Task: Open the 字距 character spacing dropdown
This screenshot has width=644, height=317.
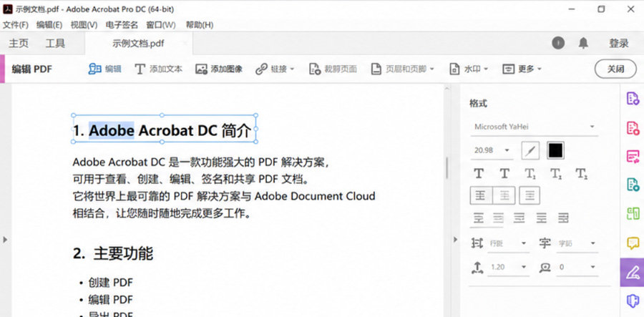Action: click(x=577, y=243)
